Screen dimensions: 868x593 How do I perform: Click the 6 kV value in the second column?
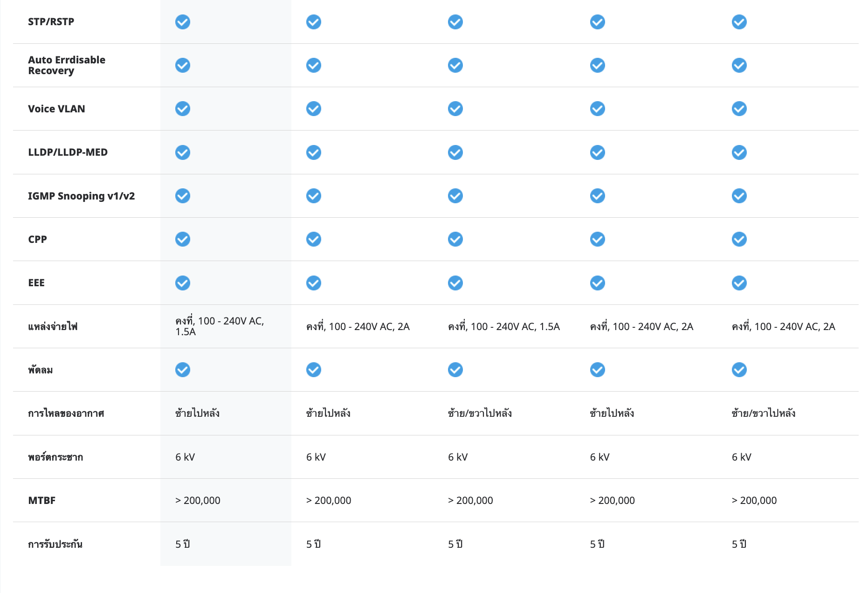(x=316, y=457)
